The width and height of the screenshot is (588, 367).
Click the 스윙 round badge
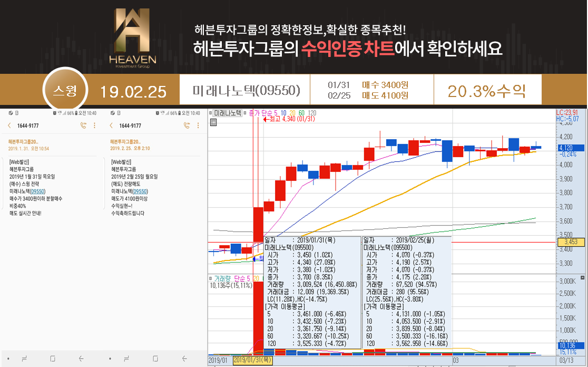pyautogui.click(x=65, y=91)
